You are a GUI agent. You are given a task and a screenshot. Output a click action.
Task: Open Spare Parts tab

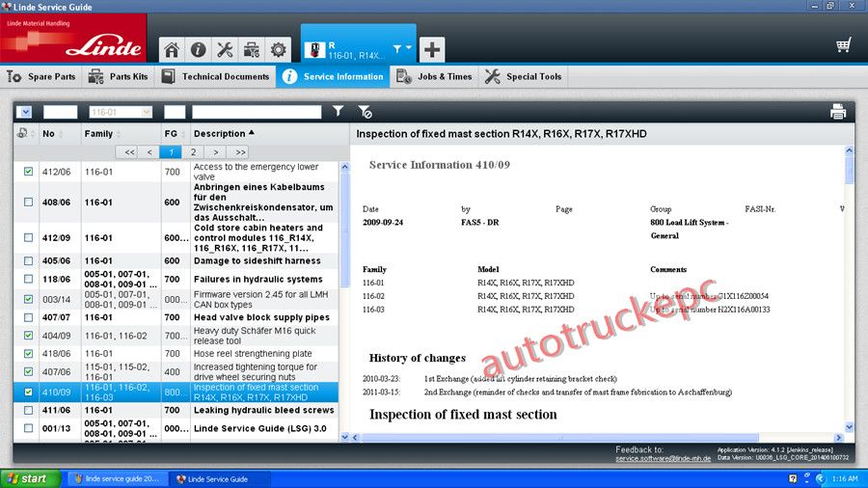(x=41, y=76)
